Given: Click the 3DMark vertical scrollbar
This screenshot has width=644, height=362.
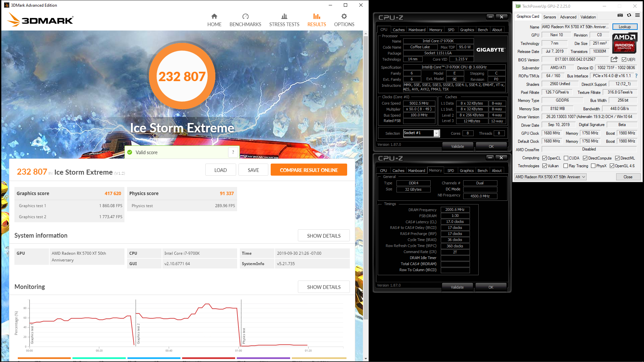Looking at the screenshot, I should [x=366, y=178].
